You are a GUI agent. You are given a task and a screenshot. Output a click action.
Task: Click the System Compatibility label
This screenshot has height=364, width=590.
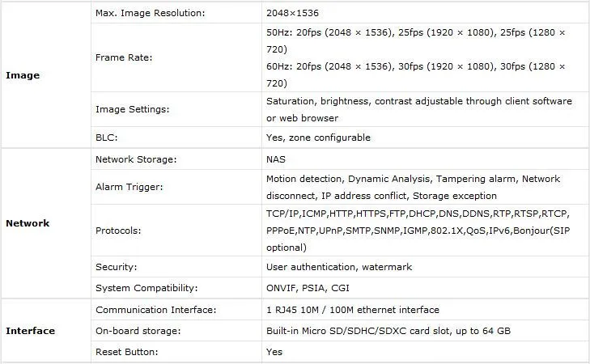coord(146,288)
